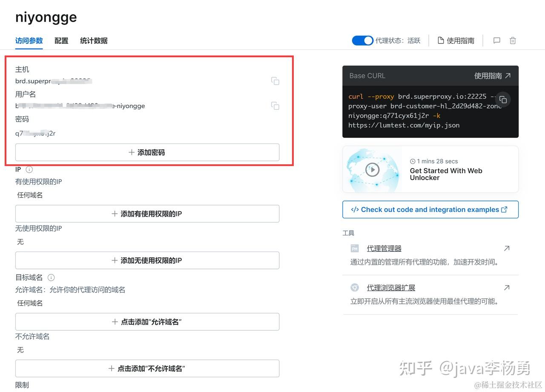Click the Base CURL heading

367,76
